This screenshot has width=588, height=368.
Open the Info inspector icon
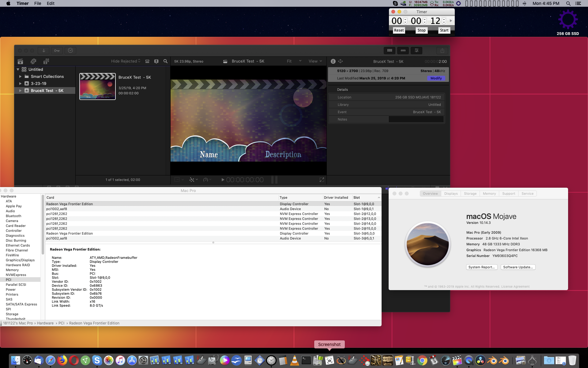[333, 61]
